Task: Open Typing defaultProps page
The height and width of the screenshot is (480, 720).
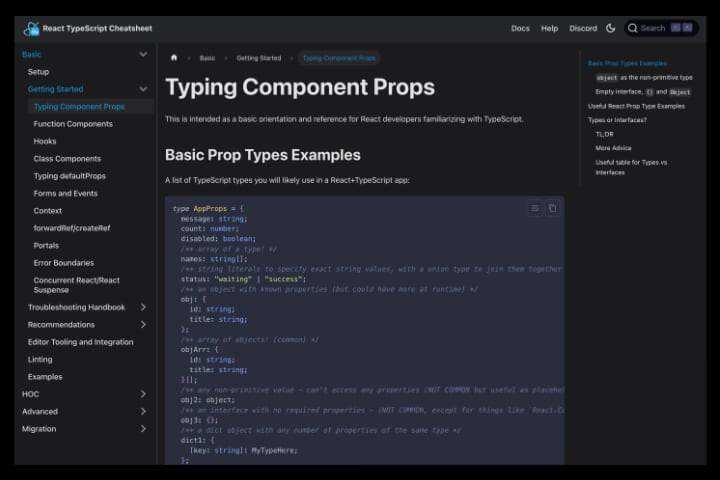Action: point(69,176)
